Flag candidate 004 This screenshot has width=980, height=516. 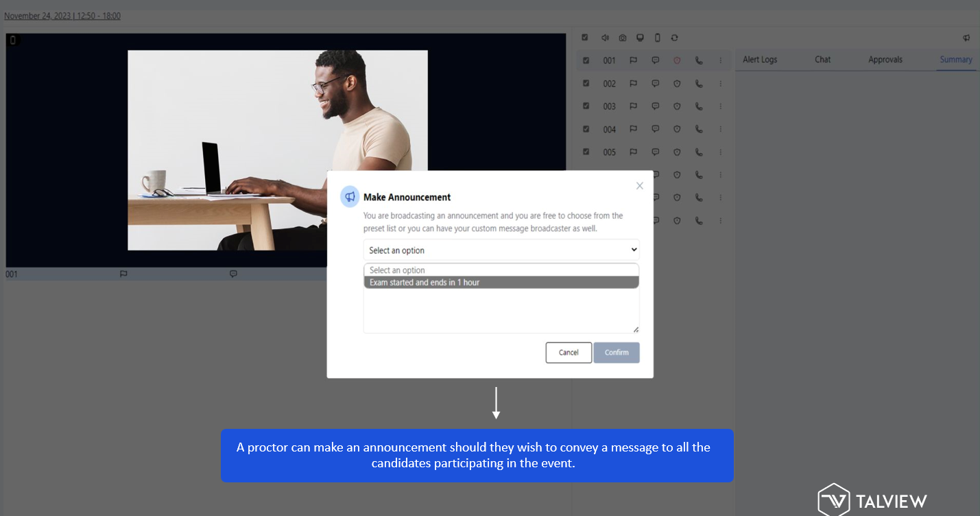click(633, 129)
